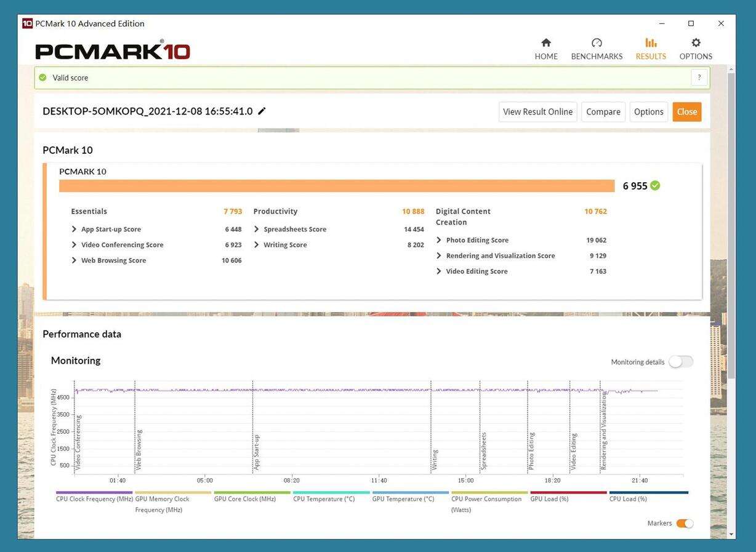The image size is (756, 552).
Task: Click the Spreadsheets score value 14 454
Action: pyautogui.click(x=414, y=229)
